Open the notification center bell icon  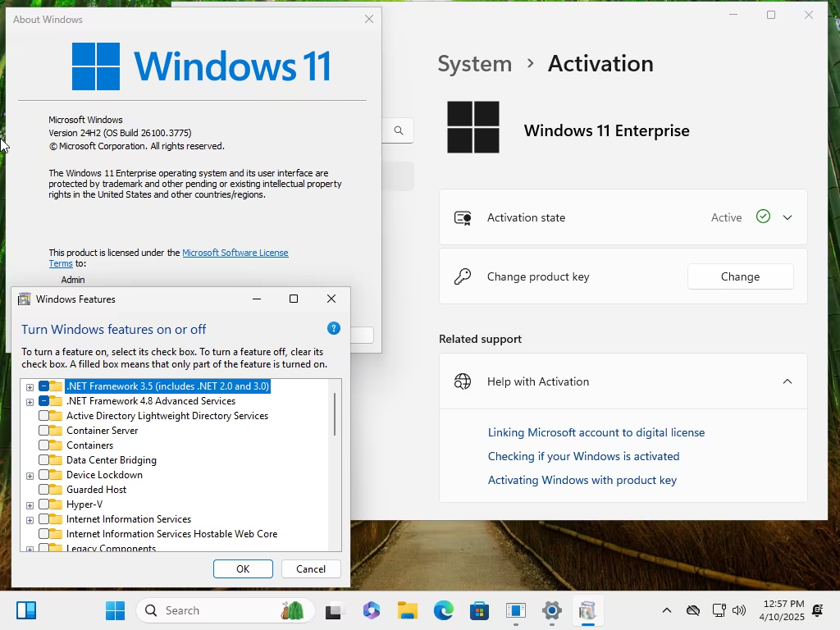click(x=818, y=610)
